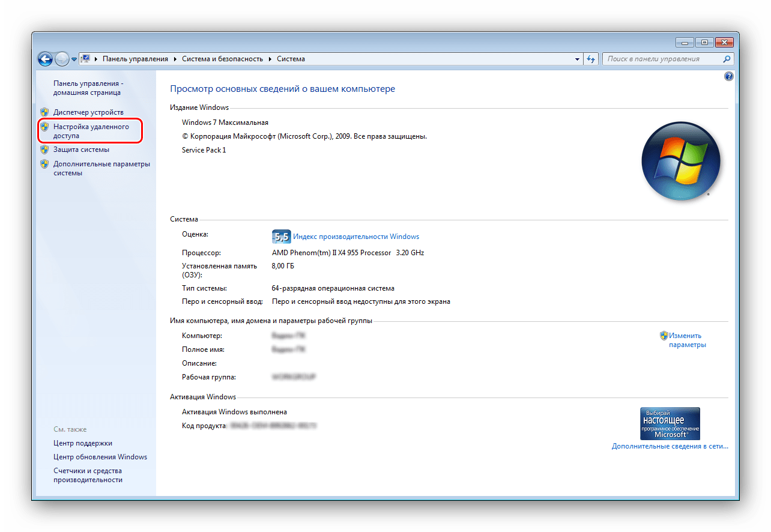
Task: Click the '8,00 ГБ' memory value
Action: (283, 265)
